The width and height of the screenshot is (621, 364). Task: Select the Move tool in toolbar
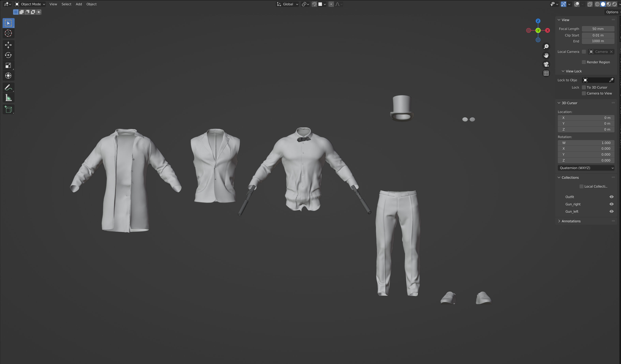pos(8,45)
